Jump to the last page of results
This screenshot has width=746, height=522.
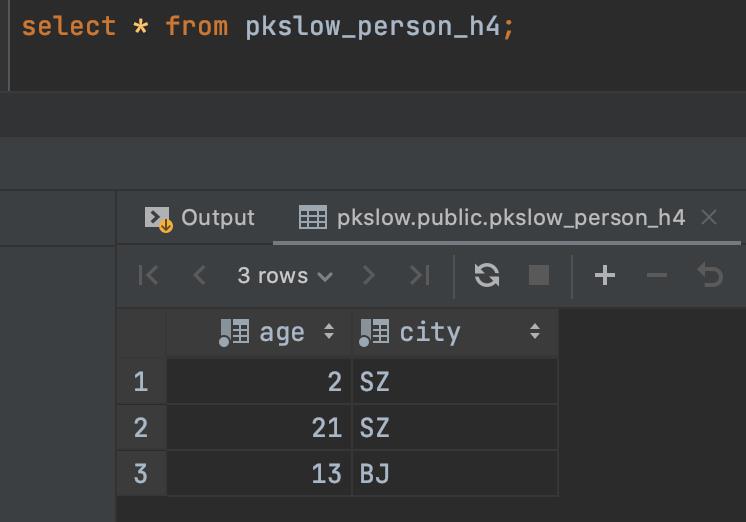[x=420, y=276]
